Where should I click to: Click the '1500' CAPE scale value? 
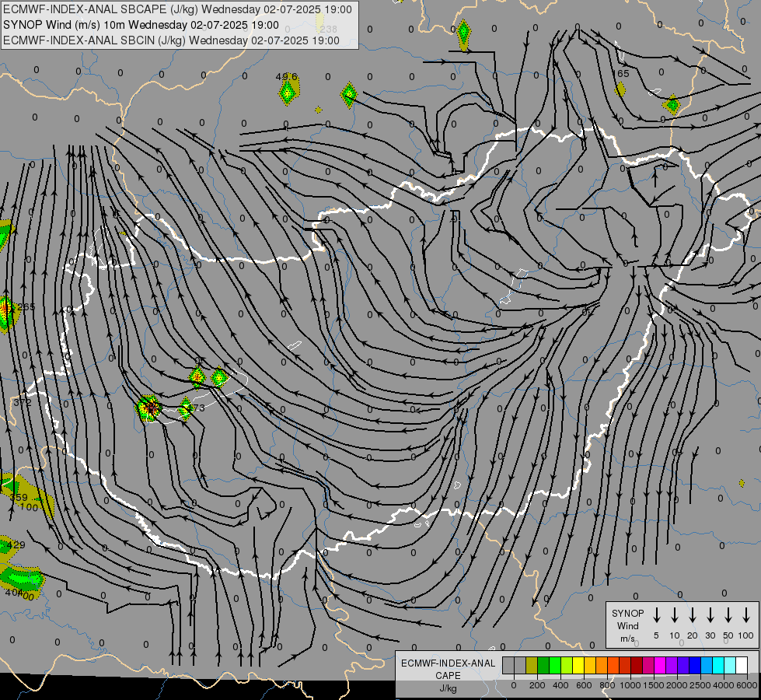click(654, 685)
